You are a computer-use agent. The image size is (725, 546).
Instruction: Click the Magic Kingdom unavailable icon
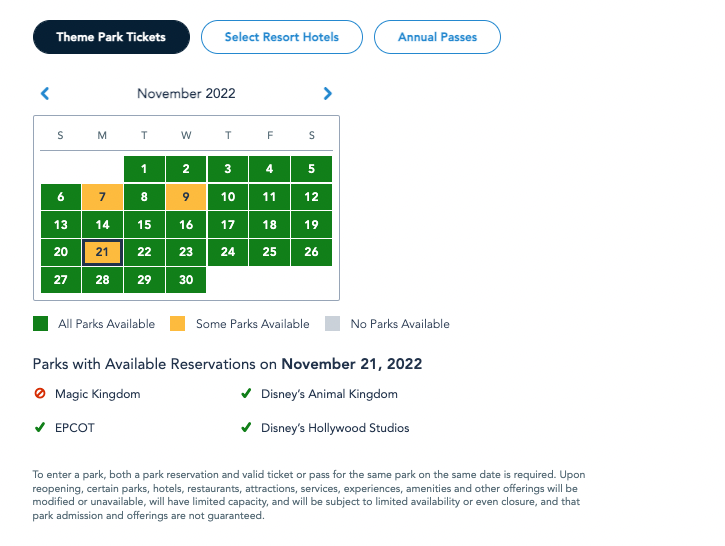point(40,394)
